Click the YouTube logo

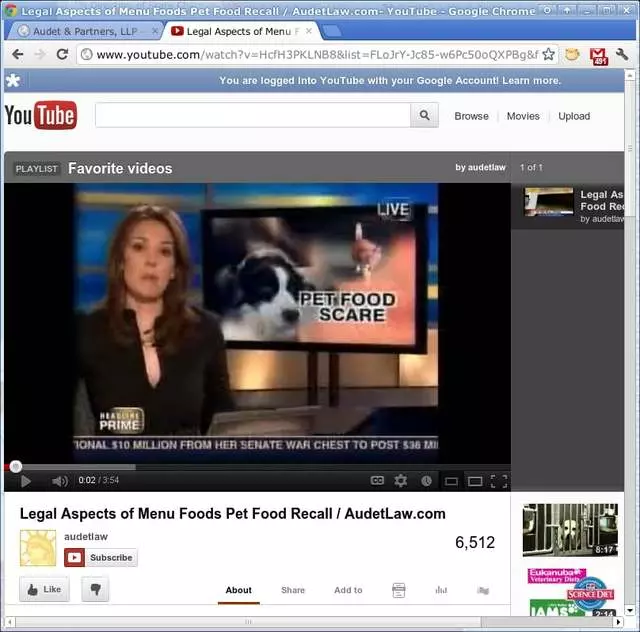pos(40,115)
